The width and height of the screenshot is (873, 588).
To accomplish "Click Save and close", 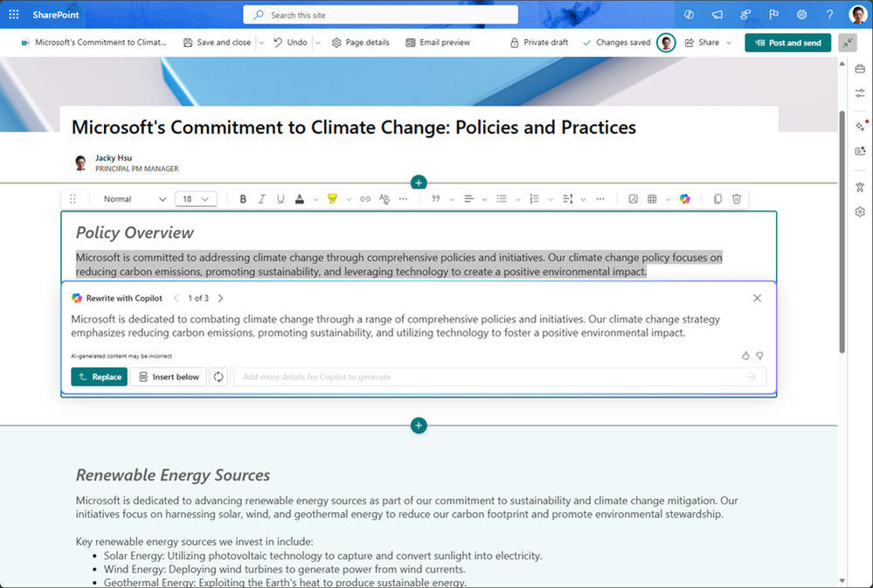I will coord(217,42).
